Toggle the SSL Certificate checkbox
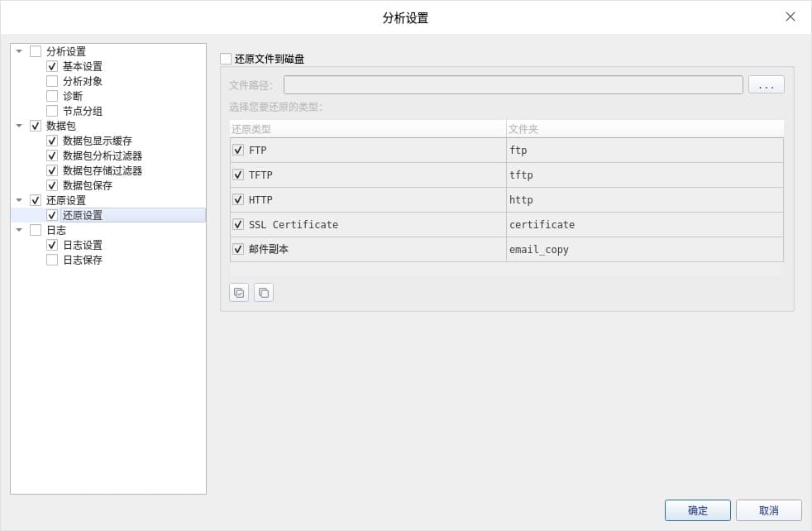Viewport: 812px width, 531px height. tap(238, 225)
